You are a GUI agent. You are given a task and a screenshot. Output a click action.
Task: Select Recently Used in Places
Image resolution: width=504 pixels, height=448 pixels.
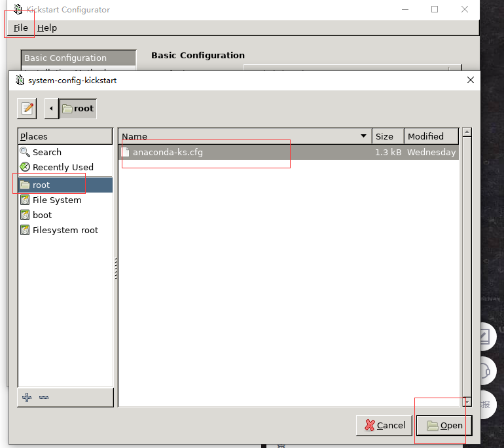point(65,167)
